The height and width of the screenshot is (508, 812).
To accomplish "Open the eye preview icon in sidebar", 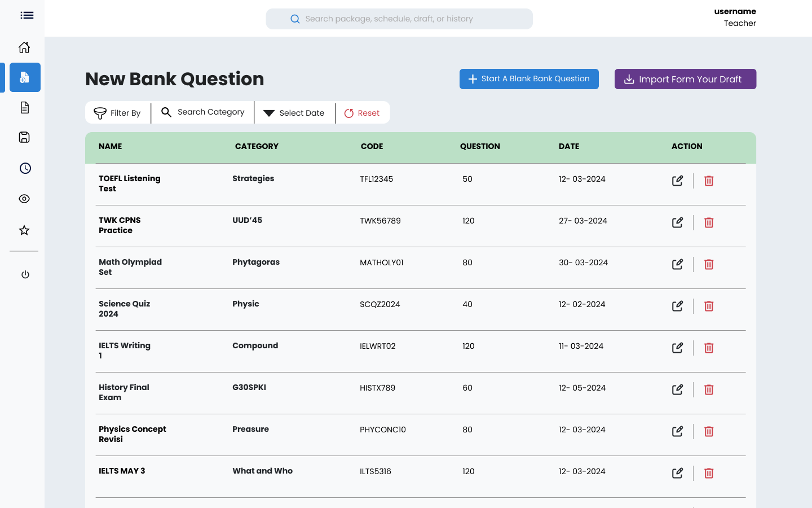I will click(24, 199).
